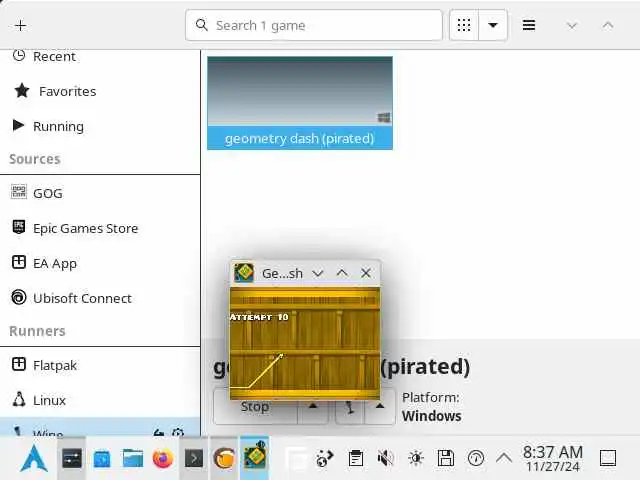Open the disk devices tray icon
This screenshot has height=480, width=640.
[x=446, y=458]
